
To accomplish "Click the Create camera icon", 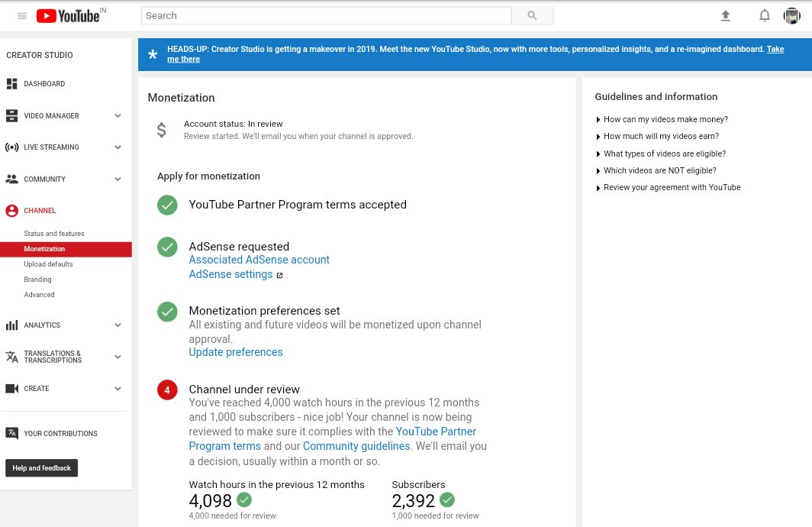I will coord(12,389).
